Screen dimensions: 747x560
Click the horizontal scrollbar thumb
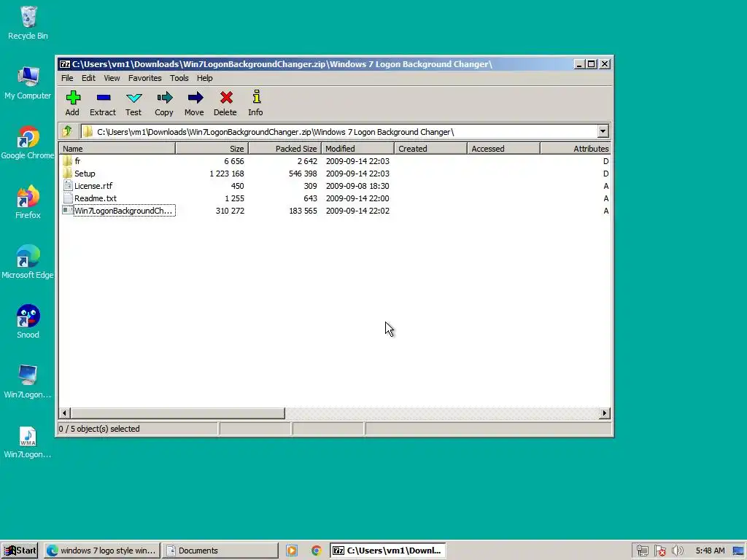click(x=178, y=413)
